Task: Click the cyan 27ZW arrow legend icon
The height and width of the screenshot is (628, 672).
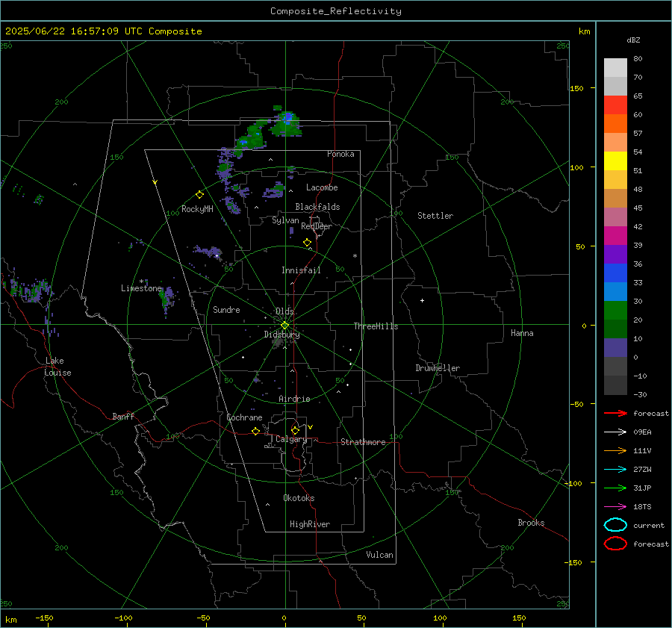Action: (615, 470)
